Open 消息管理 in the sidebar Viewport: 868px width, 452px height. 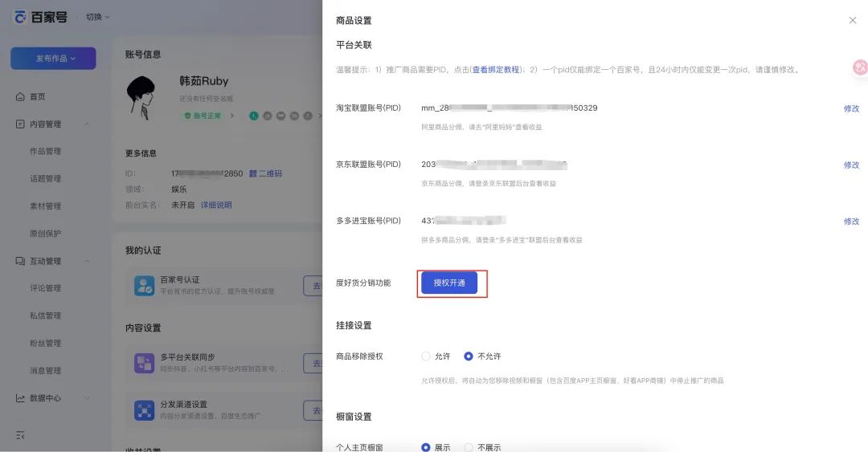(45, 371)
